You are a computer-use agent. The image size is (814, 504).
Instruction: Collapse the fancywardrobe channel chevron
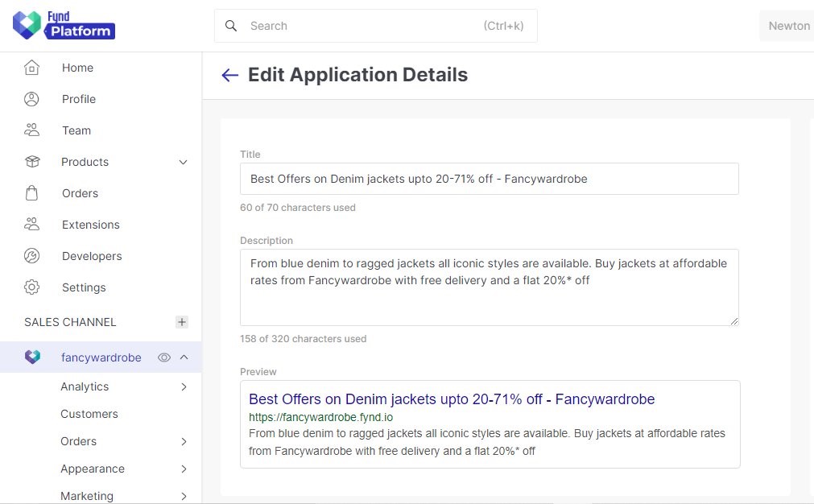tap(184, 357)
